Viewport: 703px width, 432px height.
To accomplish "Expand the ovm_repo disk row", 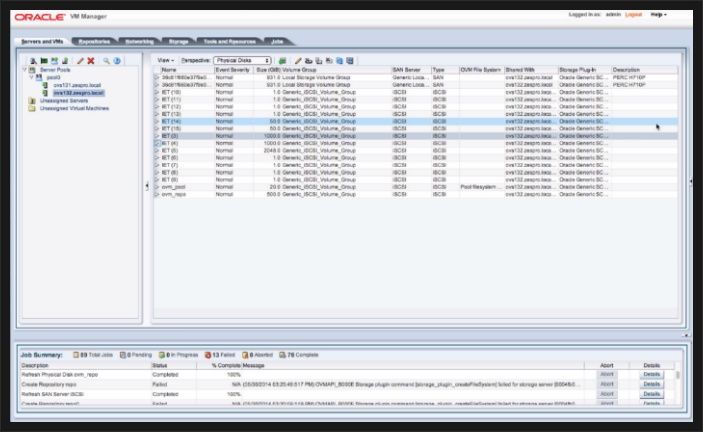I will 157,194.
